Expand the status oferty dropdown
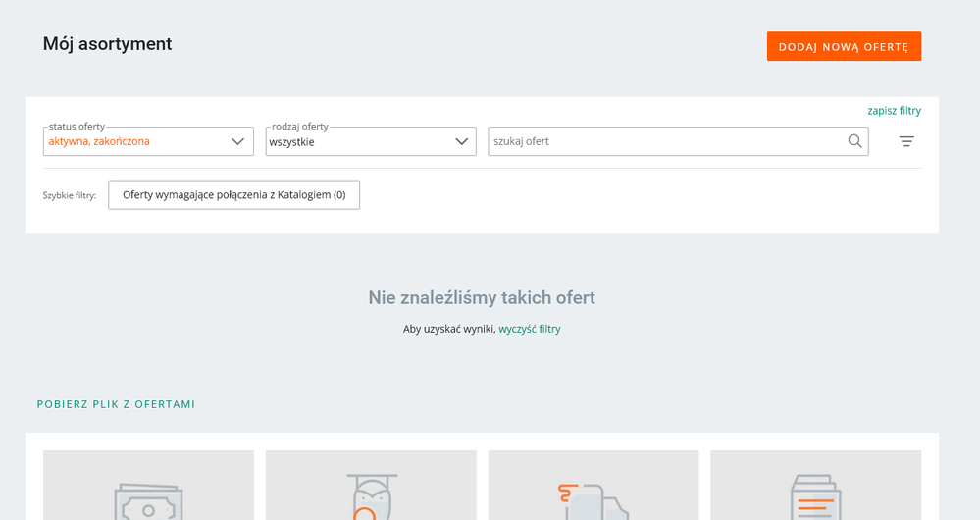 point(148,141)
